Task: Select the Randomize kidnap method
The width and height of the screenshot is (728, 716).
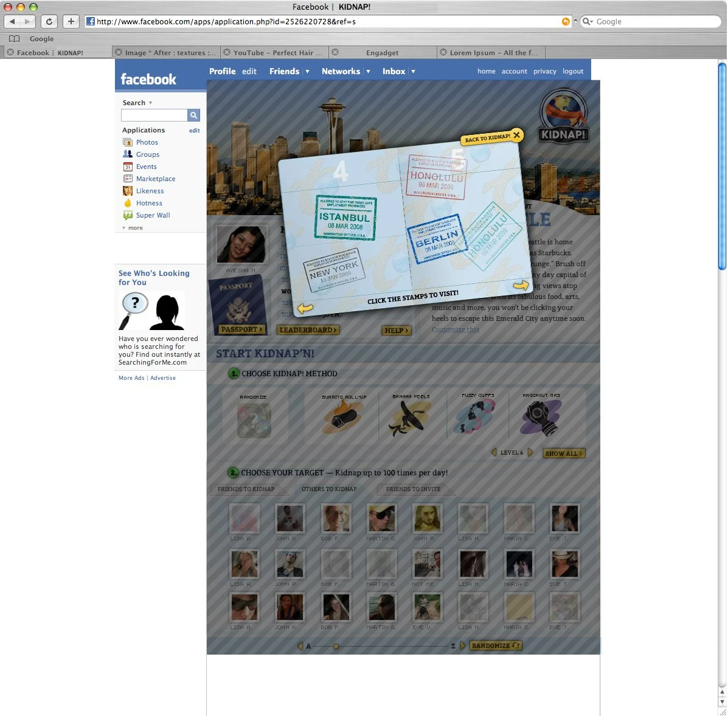Action: [x=254, y=416]
